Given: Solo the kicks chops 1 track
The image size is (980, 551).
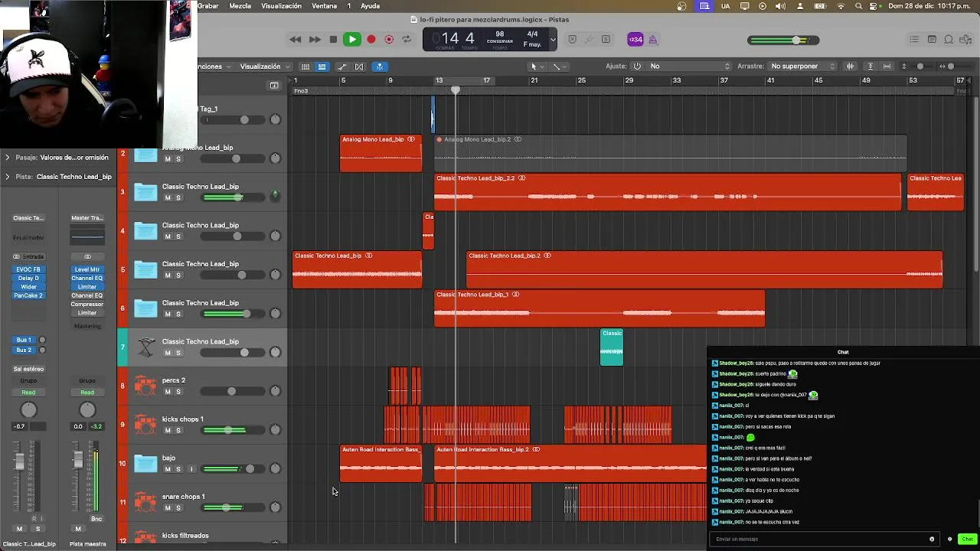Looking at the screenshot, I should 178,431.
